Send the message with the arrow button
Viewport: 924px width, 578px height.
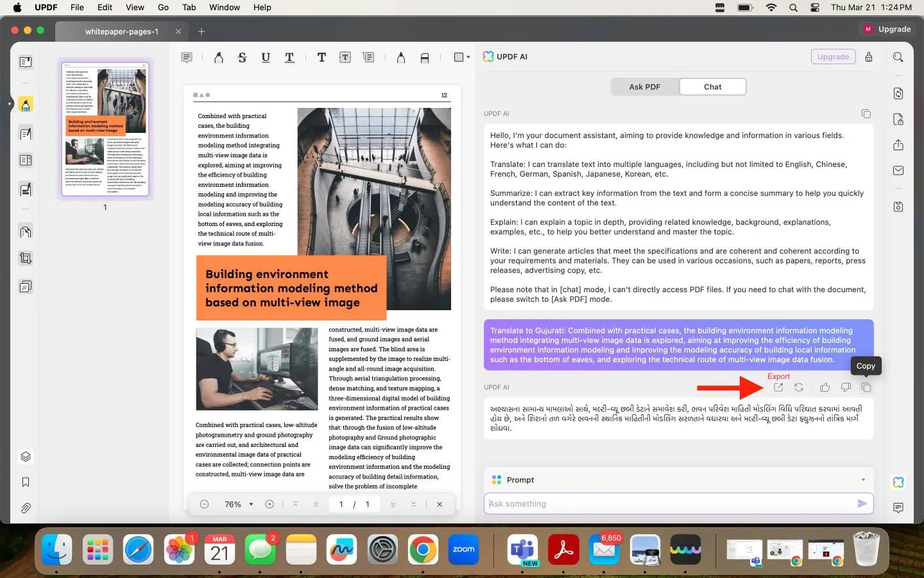tap(862, 504)
